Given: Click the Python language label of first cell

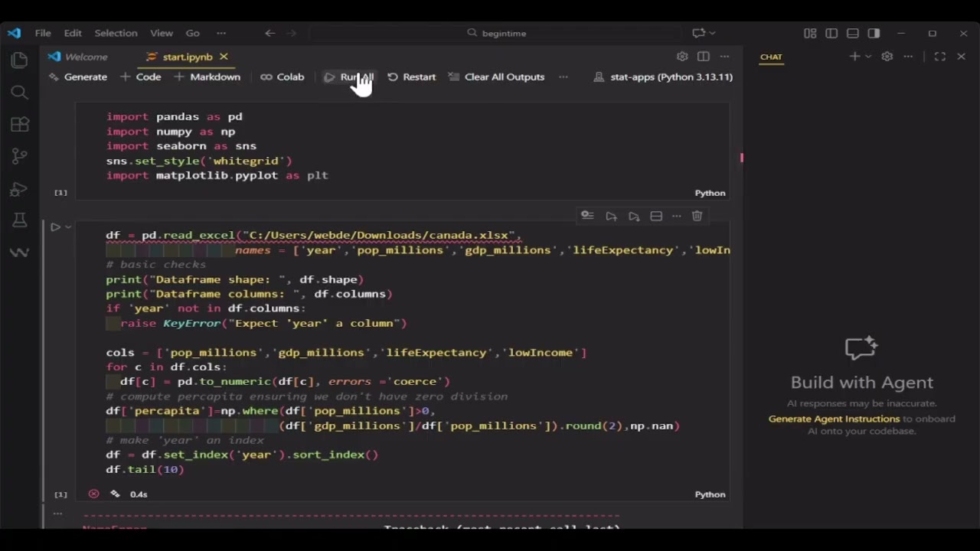Looking at the screenshot, I should pyautogui.click(x=710, y=194).
